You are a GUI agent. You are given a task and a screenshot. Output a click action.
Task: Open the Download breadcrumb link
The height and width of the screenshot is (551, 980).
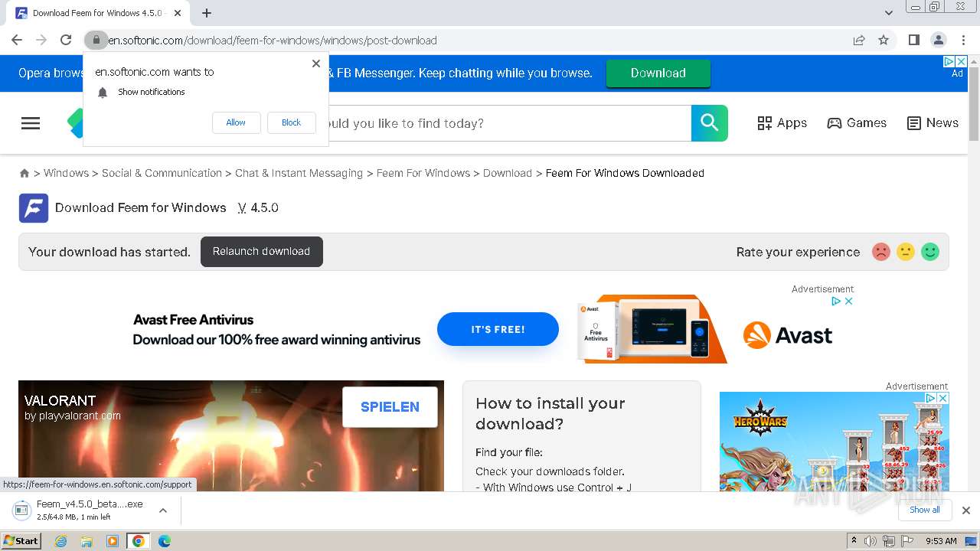coord(508,173)
